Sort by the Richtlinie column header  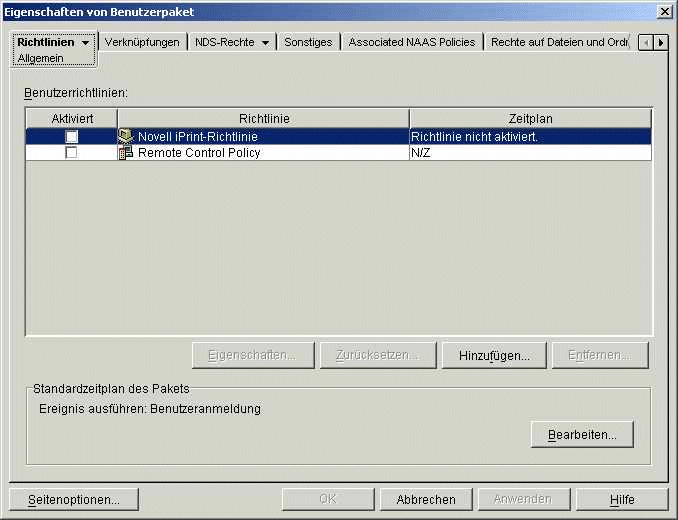pyautogui.click(x=264, y=118)
